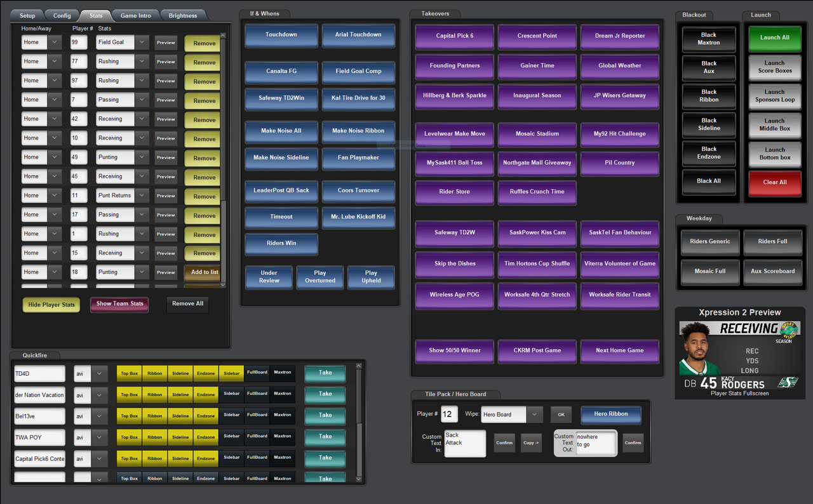The height and width of the screenshot is (504, 813).
Task: Toggle Endzone in the TWA POY row
Action: 206,437
